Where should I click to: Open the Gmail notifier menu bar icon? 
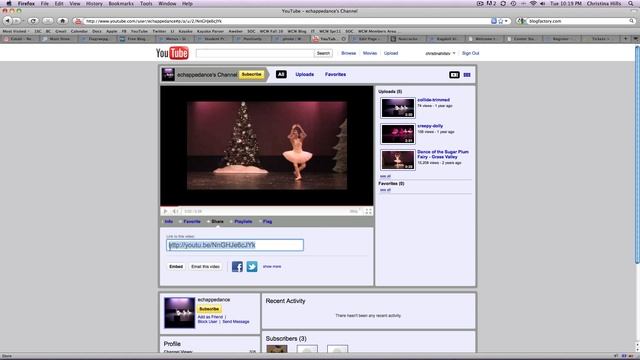[491, 3]
